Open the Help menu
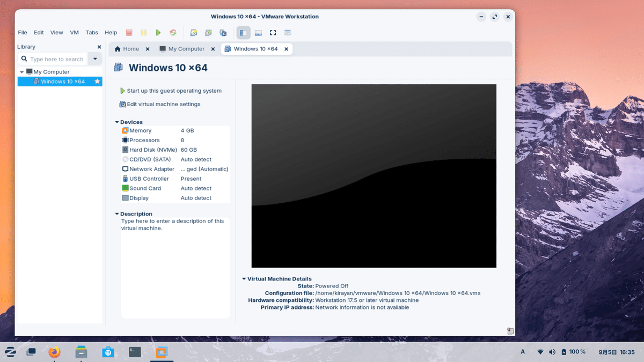 (111, 33)
